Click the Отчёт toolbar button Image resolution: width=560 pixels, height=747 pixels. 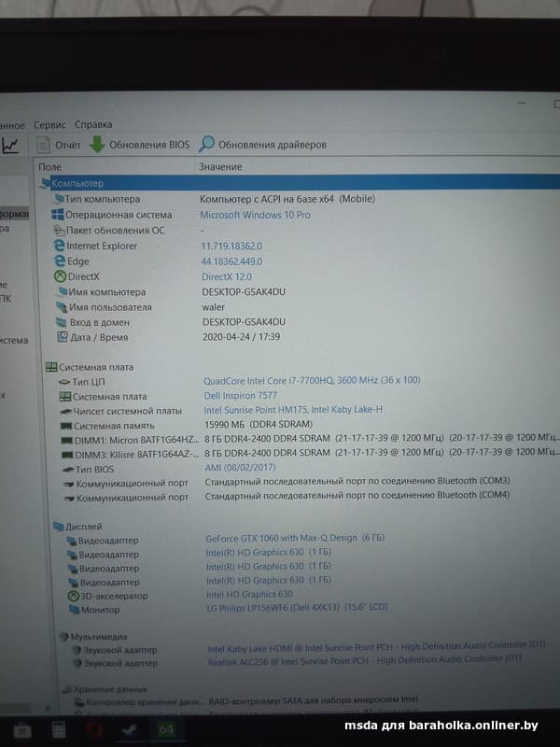click(59, 145)
